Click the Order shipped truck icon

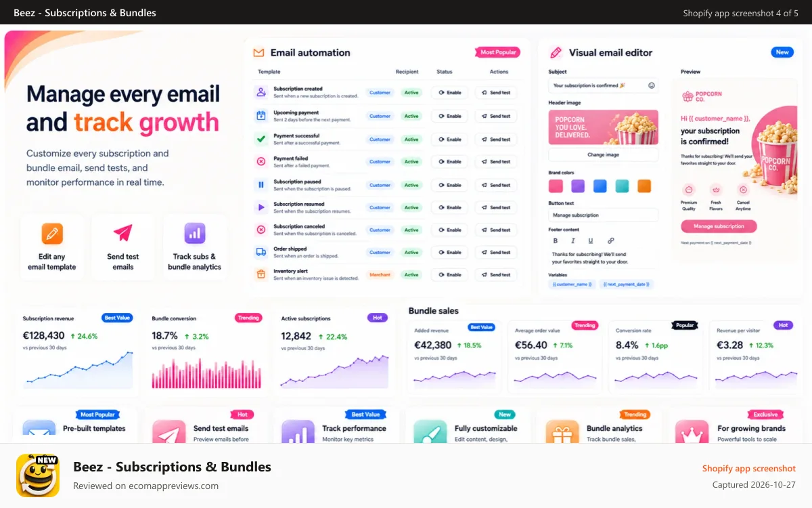click(x=261, y=252)
